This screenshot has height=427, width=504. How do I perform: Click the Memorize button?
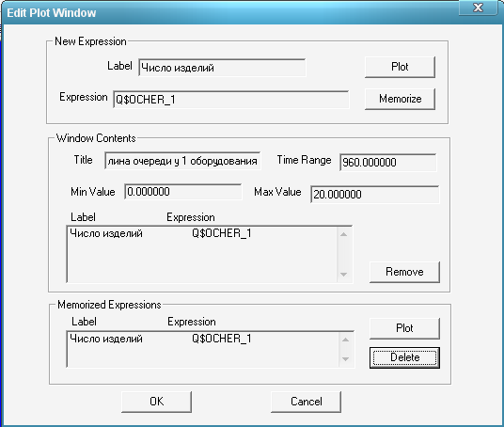pyautogui.click(x=400, y=99)
